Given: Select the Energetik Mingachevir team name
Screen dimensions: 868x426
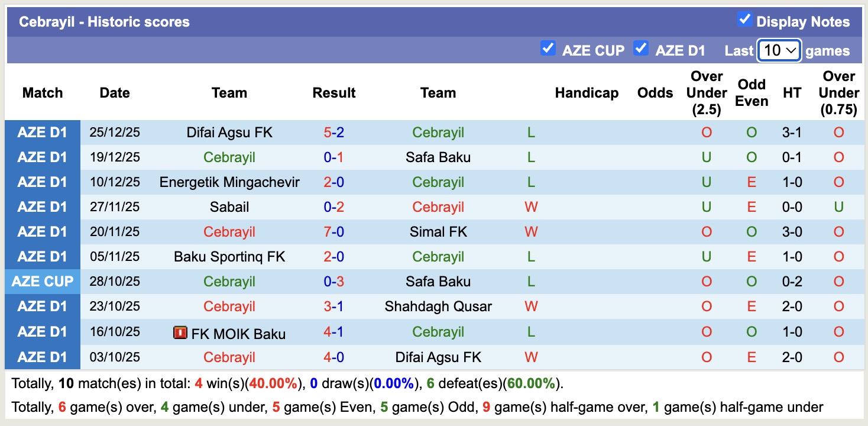Looking at the screenshot, I should tap(229, 182).
